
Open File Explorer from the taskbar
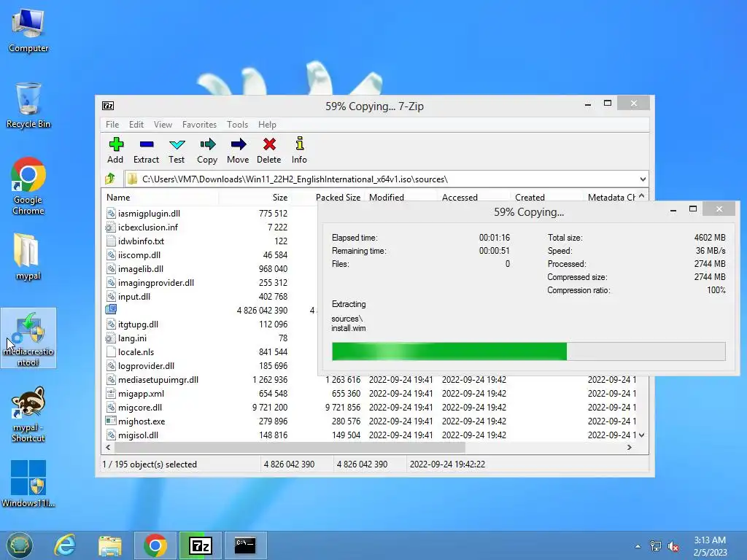(110, 545)
